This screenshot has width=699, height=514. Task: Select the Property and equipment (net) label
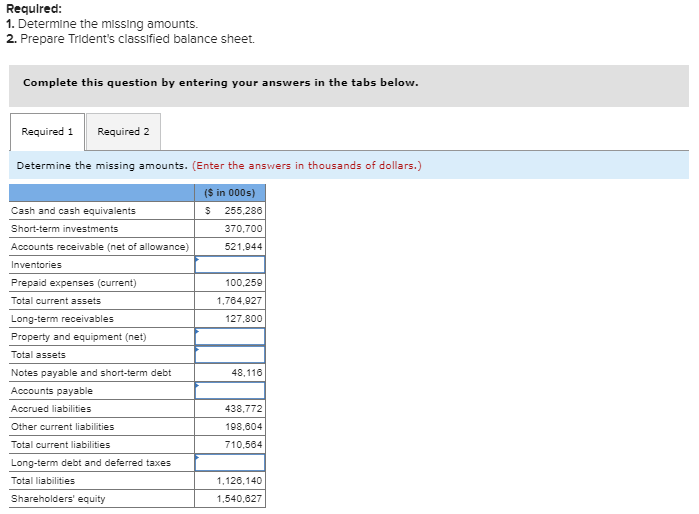click(78, 337)
